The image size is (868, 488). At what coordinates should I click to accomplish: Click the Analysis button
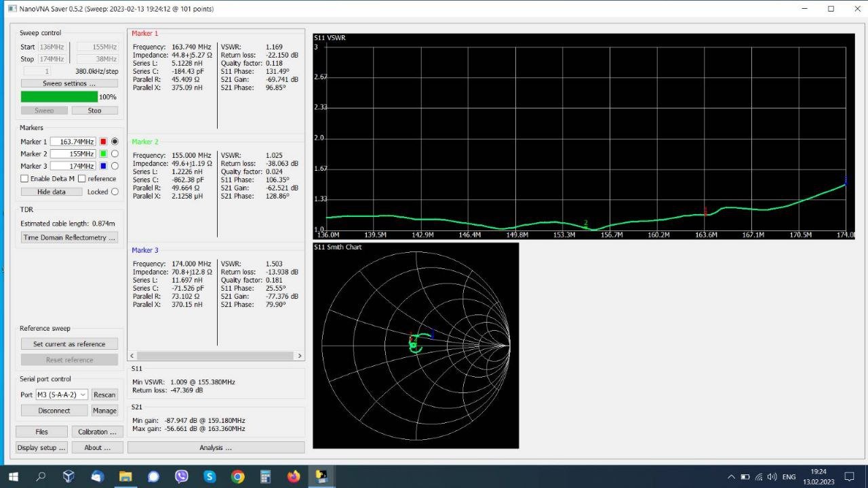tap(216, 447)
